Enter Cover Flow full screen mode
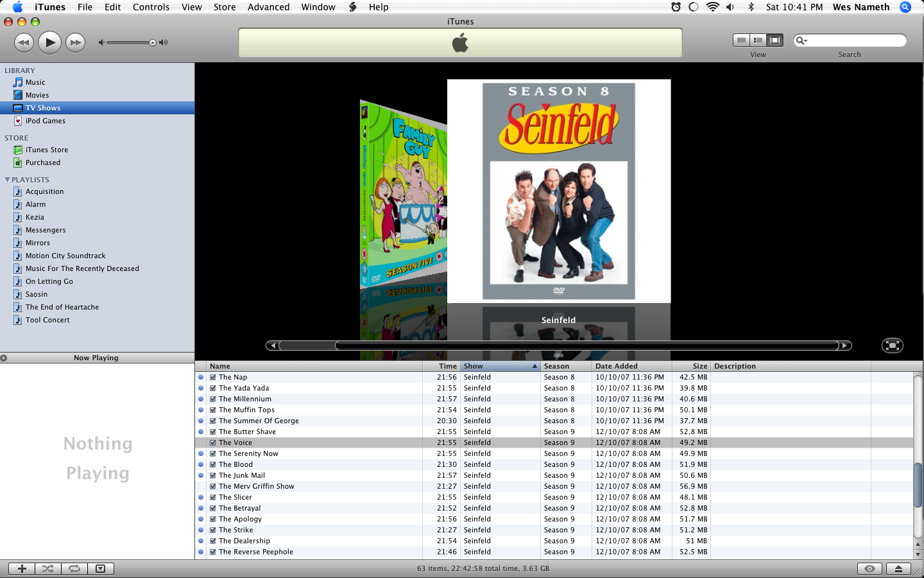This screenshot has width=924, height=578. point(892,346)
